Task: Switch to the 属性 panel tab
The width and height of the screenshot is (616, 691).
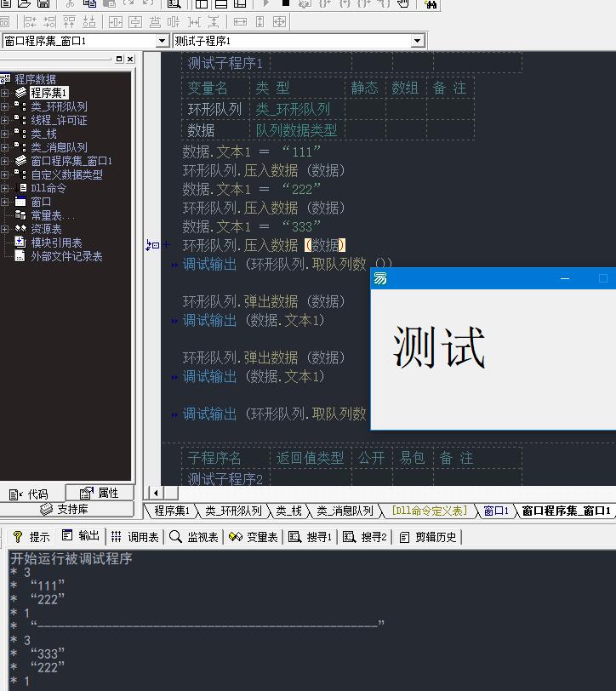Action: point(100,493)
